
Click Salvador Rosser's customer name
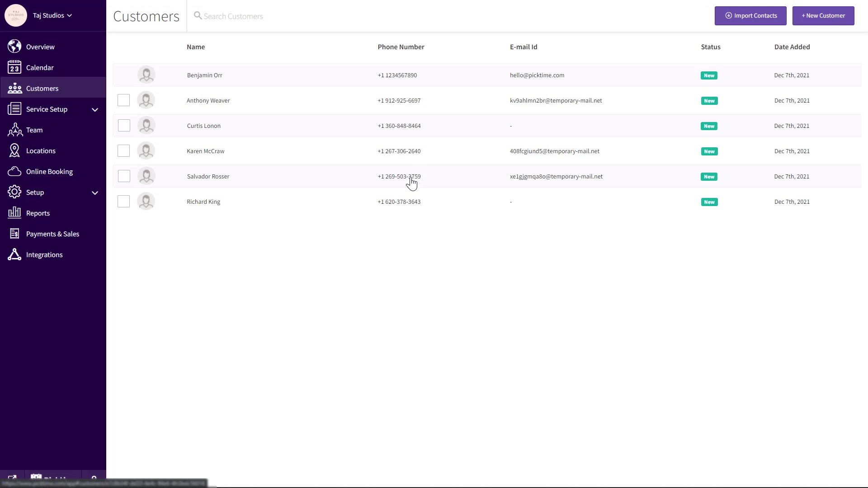click(x=208, y=177)
